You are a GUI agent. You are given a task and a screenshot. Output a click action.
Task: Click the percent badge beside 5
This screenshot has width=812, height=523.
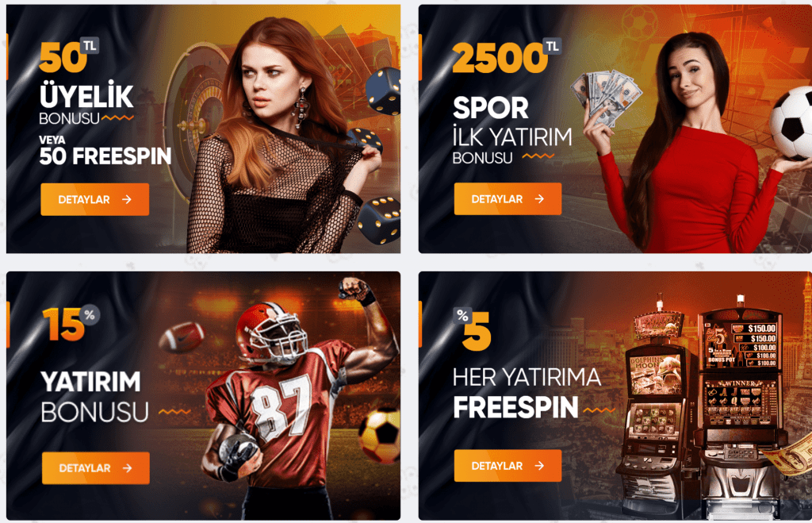[x=462, y=315]
